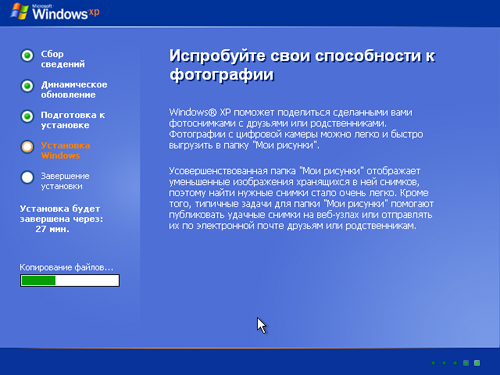Click the Копирование файлов... status text
Viewport: 500px width, 375px height.
(66, 267)
